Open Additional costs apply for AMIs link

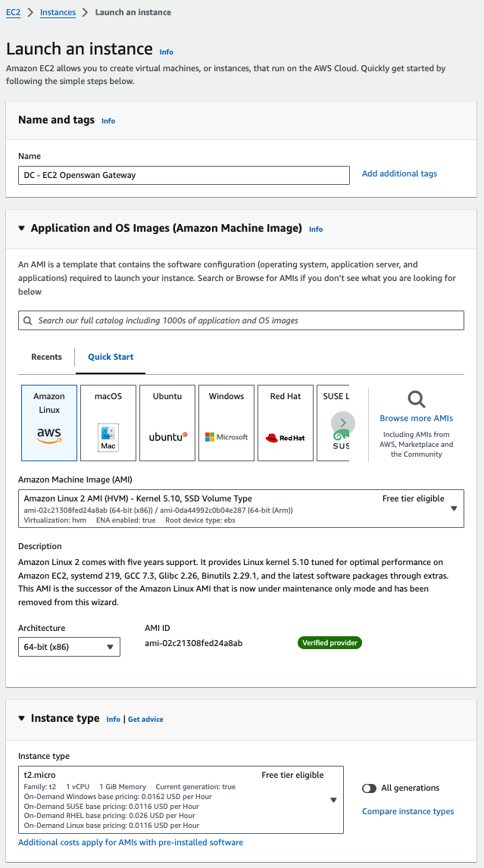click(x=131, y=842)
